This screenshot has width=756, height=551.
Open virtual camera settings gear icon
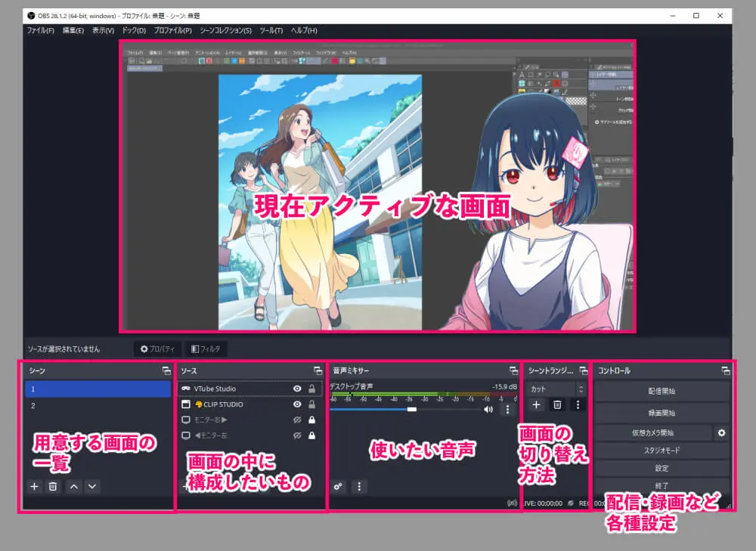point(721,433)
